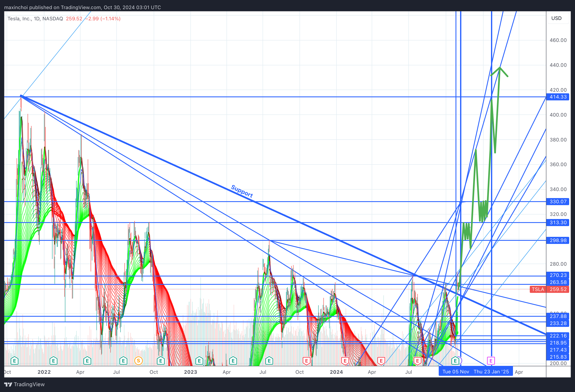Image resolution: width=575 pixels, height=392 pixels.
Task: Select the Support trendline label
Action: [x=242, y=191]
